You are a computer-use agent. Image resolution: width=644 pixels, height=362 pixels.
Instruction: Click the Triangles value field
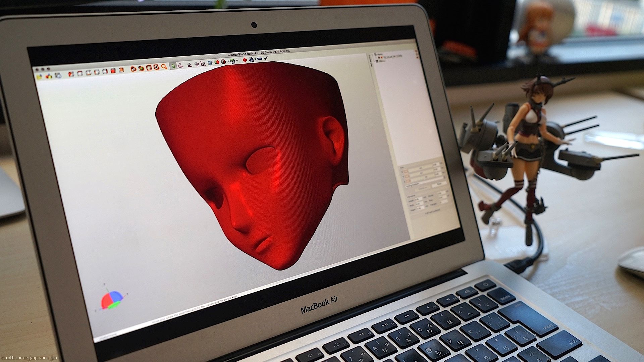(x=444, y=202)
